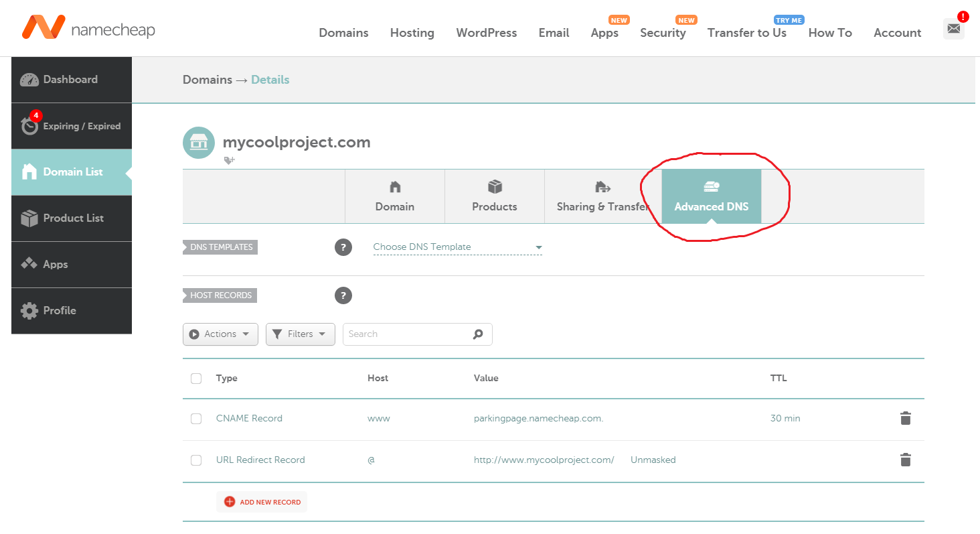Click the Expiring / Expired clock icon
The width and height of the screenshot is (980, 534).
coord(29,125)
